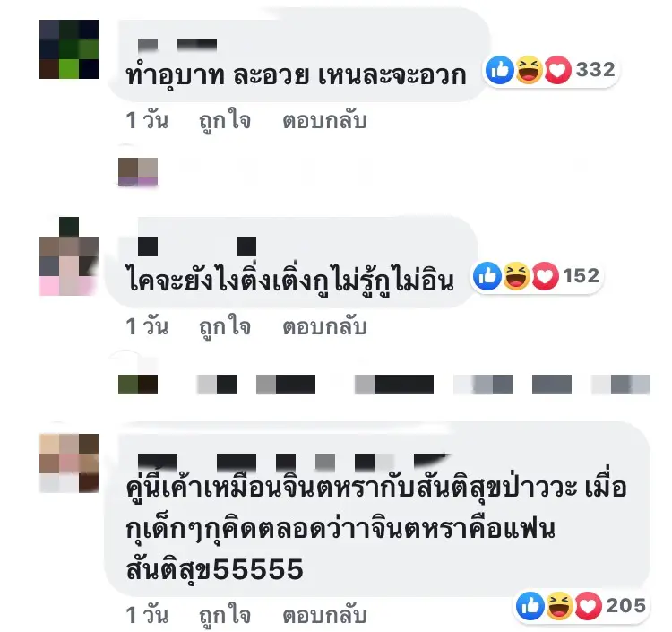672x632 pixels.
Task: Reply to the first comment via ตอบกลับ
Action: point(325,120)
